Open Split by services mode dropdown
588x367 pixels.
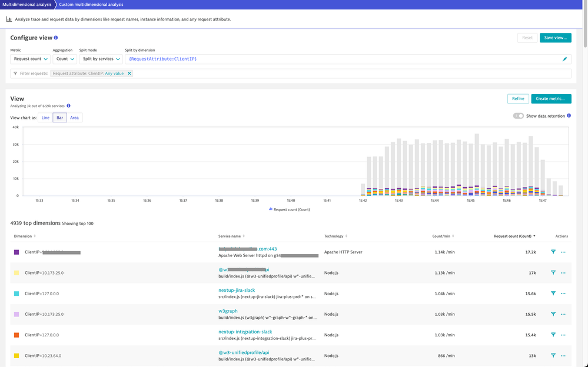(101, 59)
